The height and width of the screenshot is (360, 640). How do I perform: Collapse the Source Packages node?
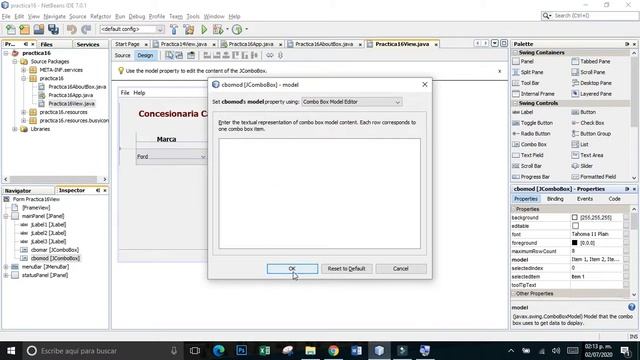pyautogui.click(x=15, y=62)
